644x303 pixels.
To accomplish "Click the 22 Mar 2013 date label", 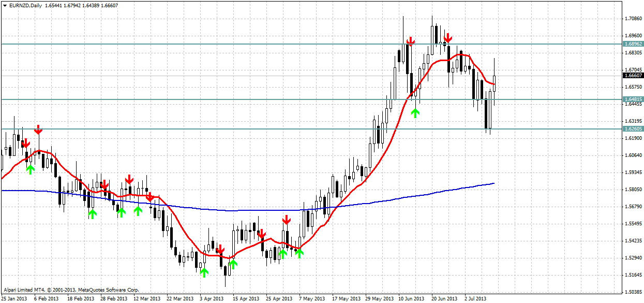I will coord(180,299).
